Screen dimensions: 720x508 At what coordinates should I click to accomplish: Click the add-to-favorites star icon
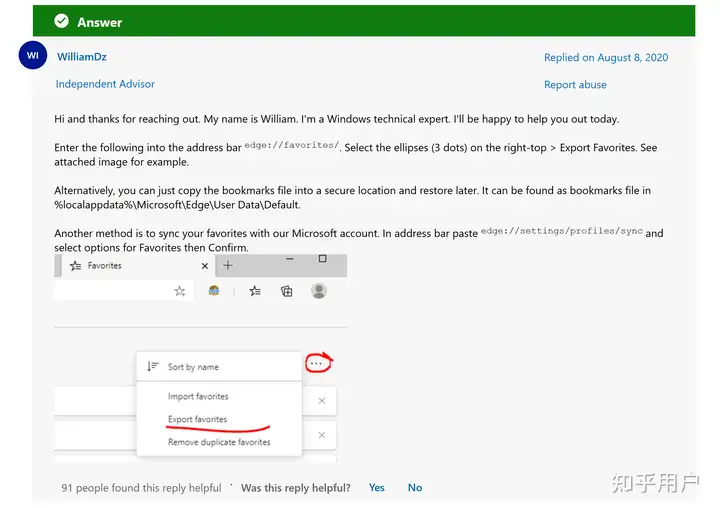[180, 291]
